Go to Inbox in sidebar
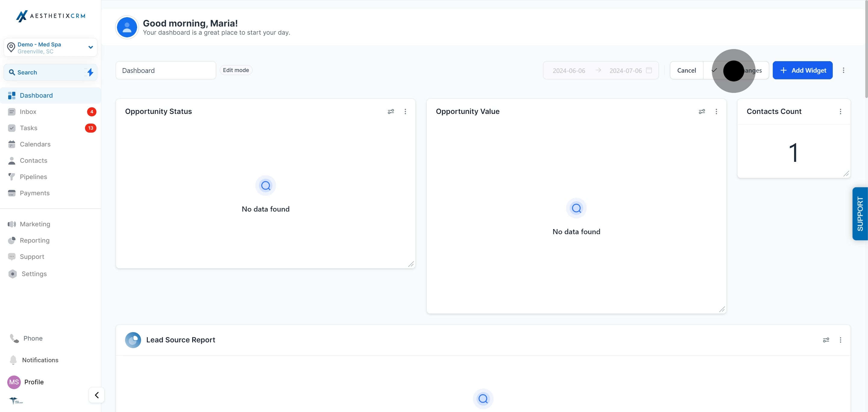The image size is (868, 412). (x=28, y=112)
